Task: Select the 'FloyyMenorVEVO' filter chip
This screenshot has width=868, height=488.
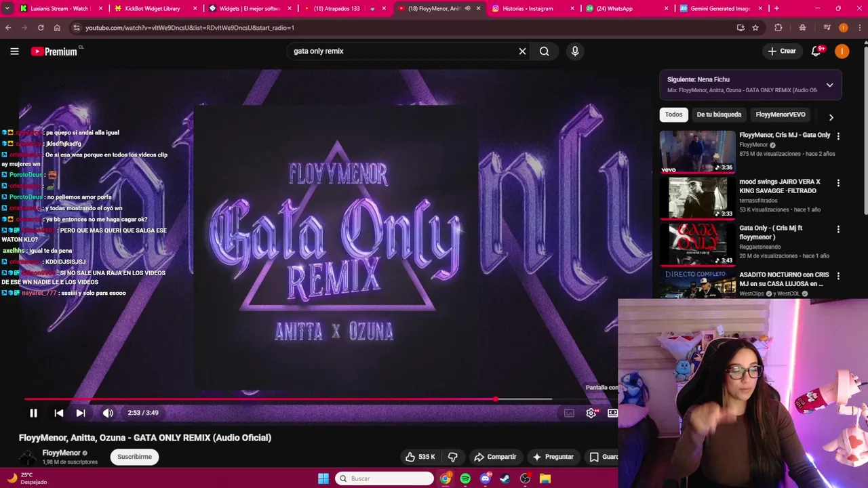Action: tap(781, 115)
